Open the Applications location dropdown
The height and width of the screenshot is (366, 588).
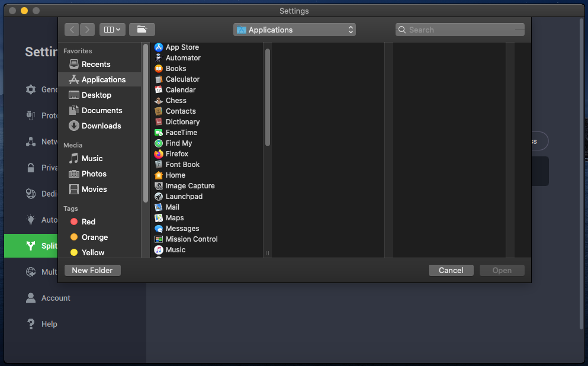294,30
